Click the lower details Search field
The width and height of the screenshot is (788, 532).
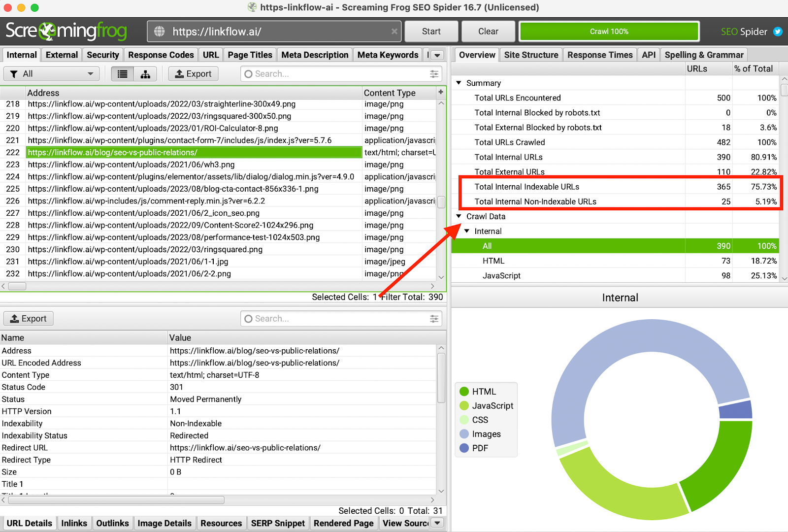341,319
